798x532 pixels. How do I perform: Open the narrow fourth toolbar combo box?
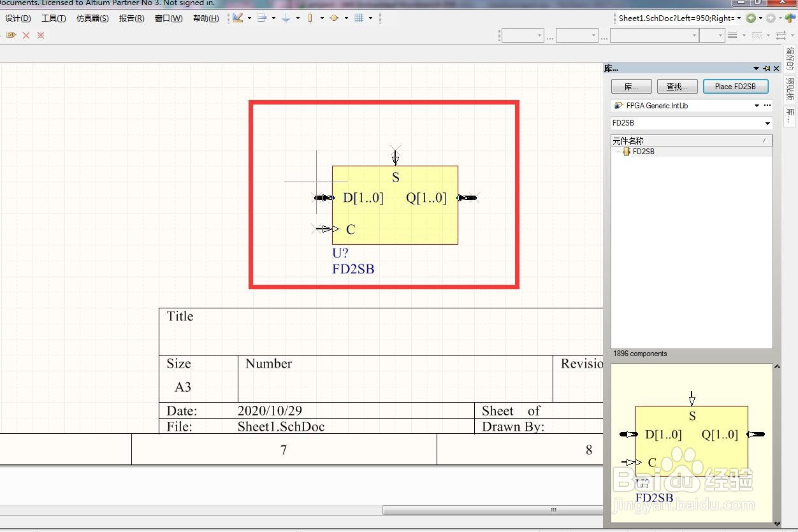coord(711,36)
